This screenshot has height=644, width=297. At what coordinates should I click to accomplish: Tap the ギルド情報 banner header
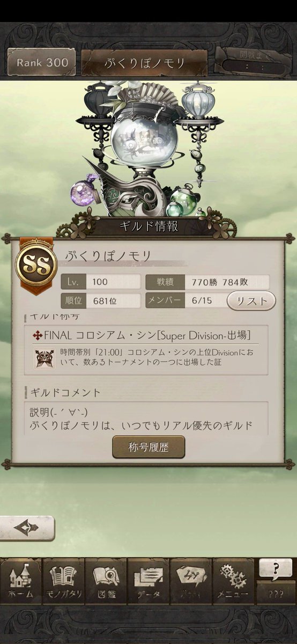148,226
